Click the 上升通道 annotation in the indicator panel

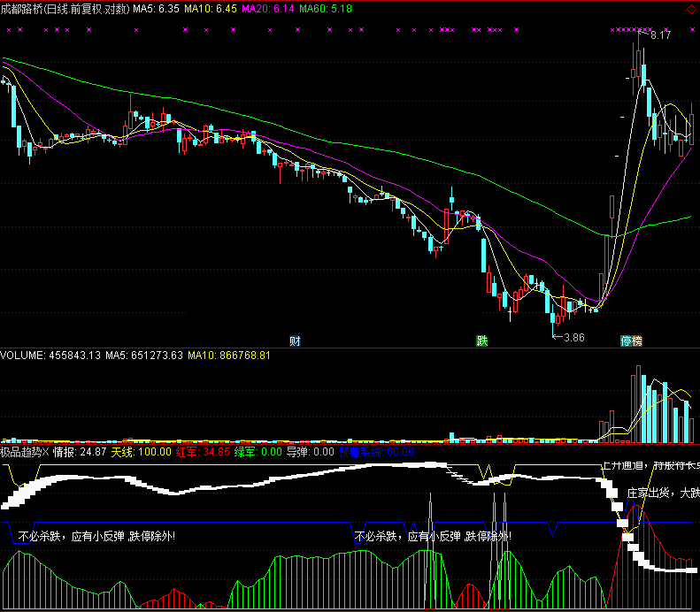pos(626,464)
